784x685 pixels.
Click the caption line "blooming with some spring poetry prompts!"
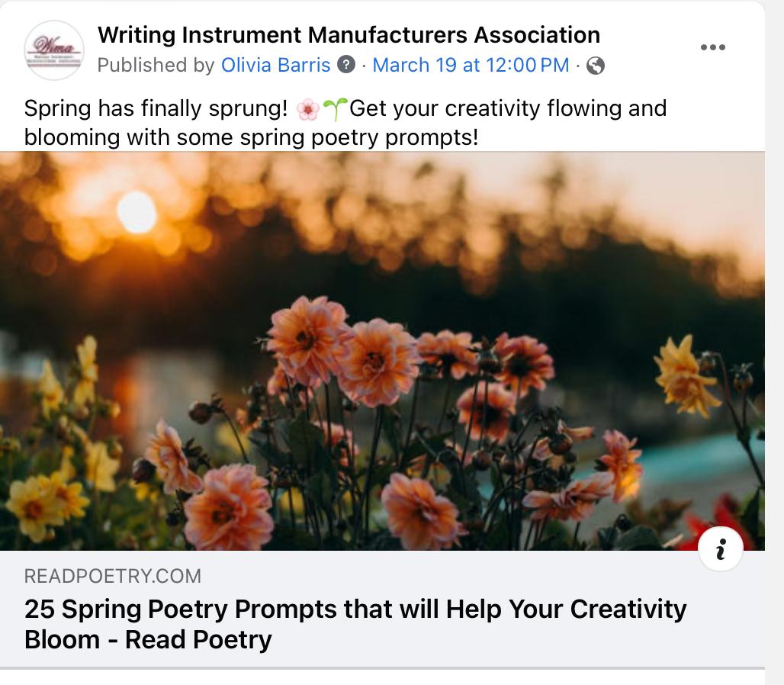click(x=251, y=137)
